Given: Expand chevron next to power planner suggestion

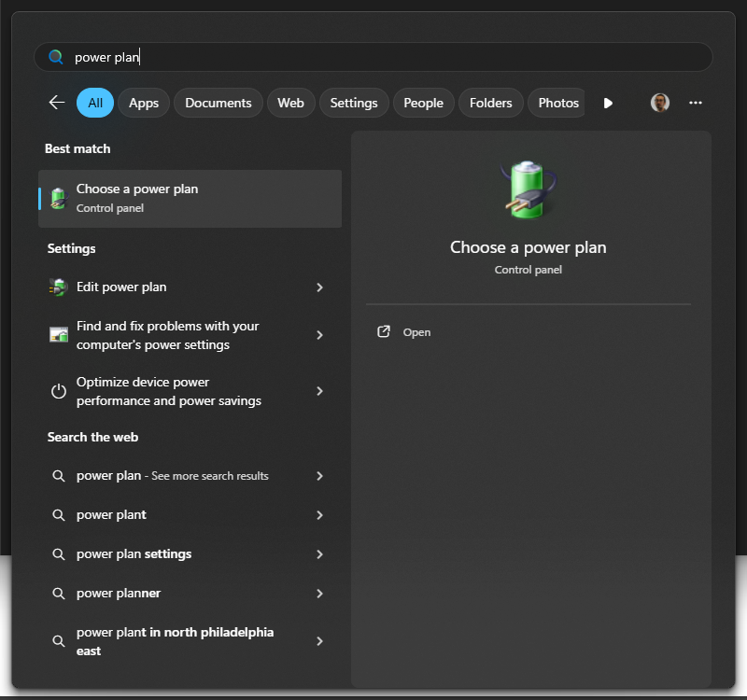Looking at the screenshot, I should pos(319,594).
